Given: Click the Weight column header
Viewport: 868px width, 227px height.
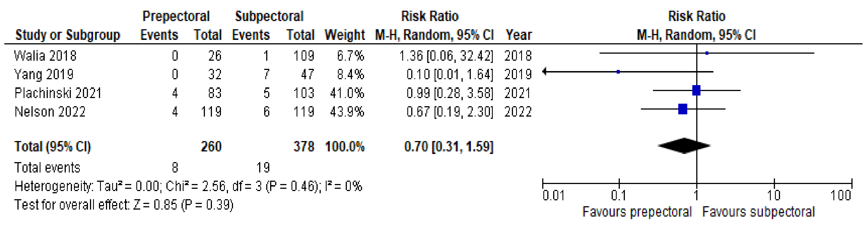Looking at the screenshot, I should (344, 35).
